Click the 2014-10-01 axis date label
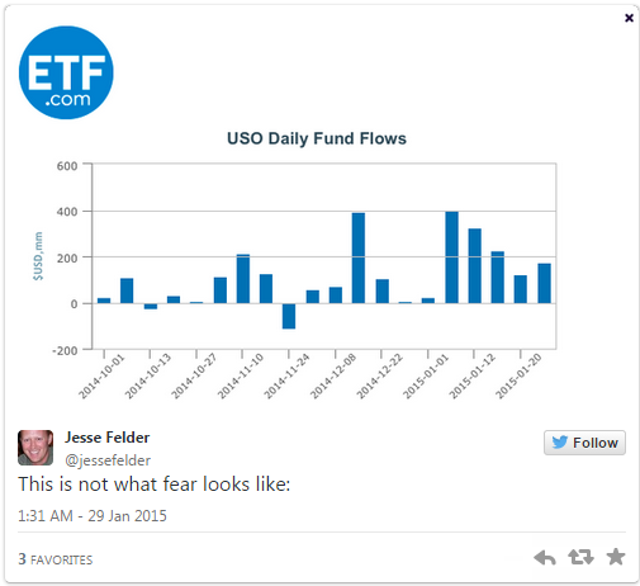Viewport: 640px width, 586px height. click(x=101, y=376)
